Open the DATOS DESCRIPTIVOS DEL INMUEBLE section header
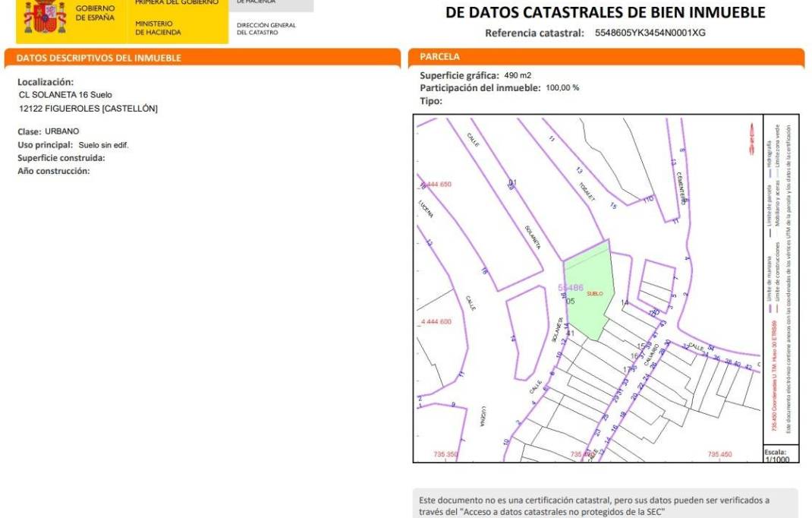 [99, 58]
